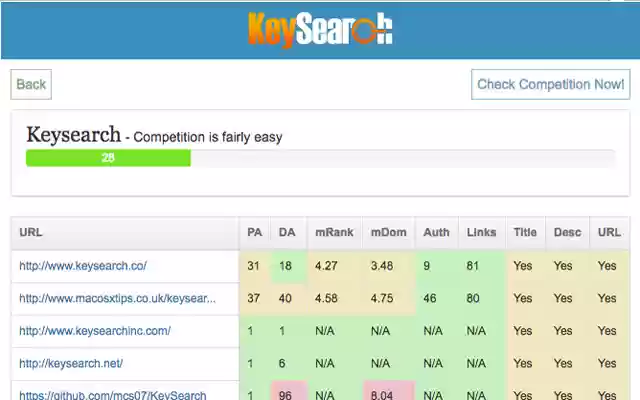Click the DA column header

[287, 233]
